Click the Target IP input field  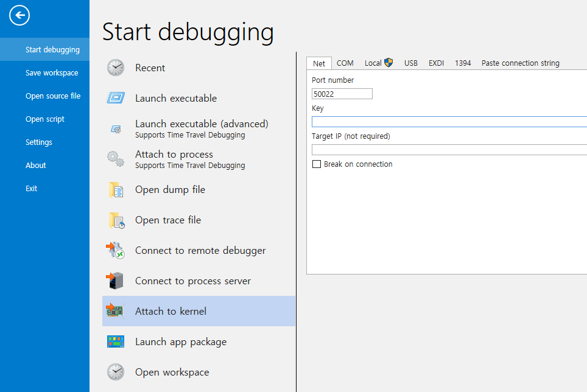pos(449,150)
